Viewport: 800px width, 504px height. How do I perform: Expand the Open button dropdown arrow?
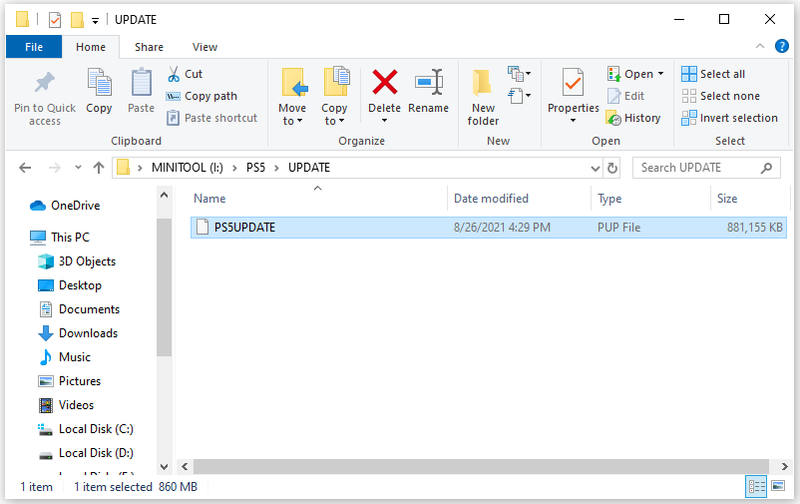661,74
